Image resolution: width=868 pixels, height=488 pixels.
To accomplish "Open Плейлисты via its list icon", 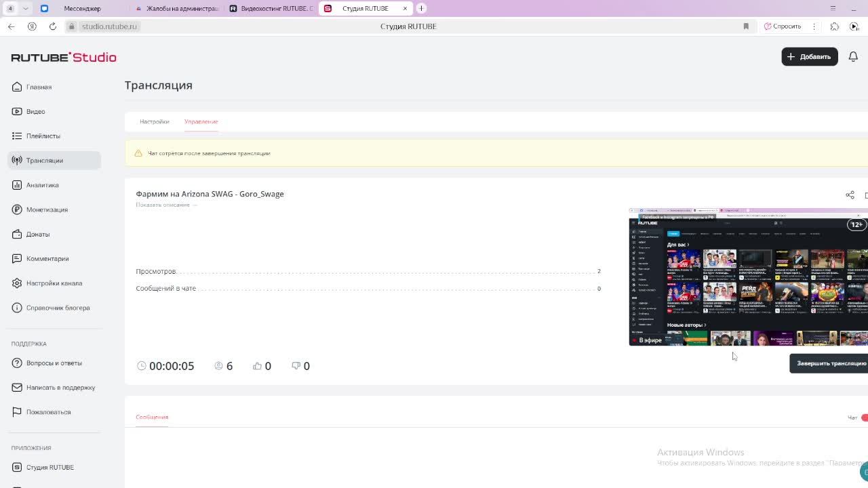I will coord(17,136).
